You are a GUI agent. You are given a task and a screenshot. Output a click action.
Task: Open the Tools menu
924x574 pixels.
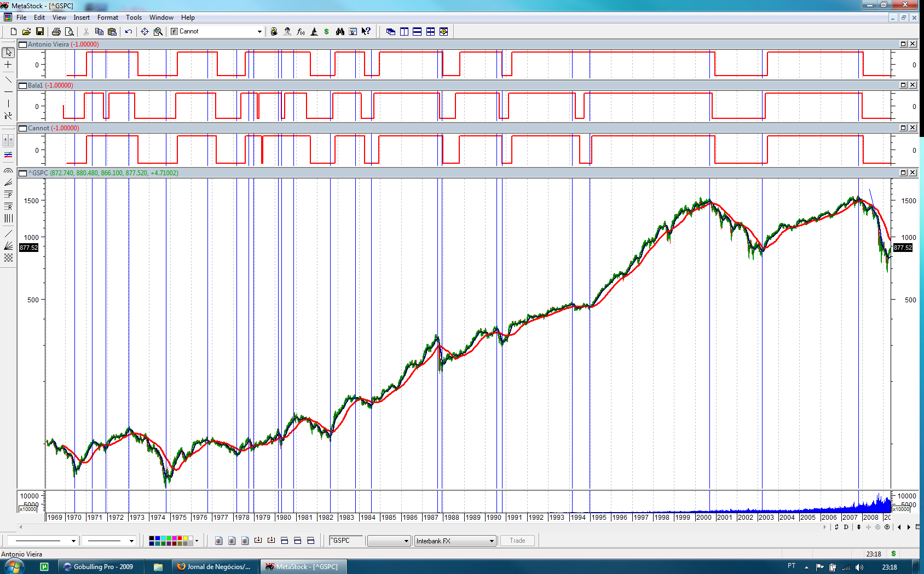tap(134, 18)
